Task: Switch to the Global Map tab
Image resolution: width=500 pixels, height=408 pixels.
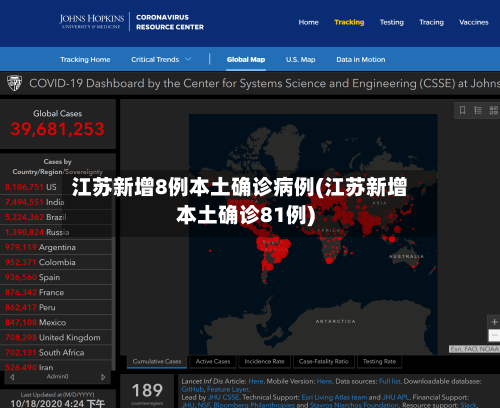Action: click(x=246, y=59)
